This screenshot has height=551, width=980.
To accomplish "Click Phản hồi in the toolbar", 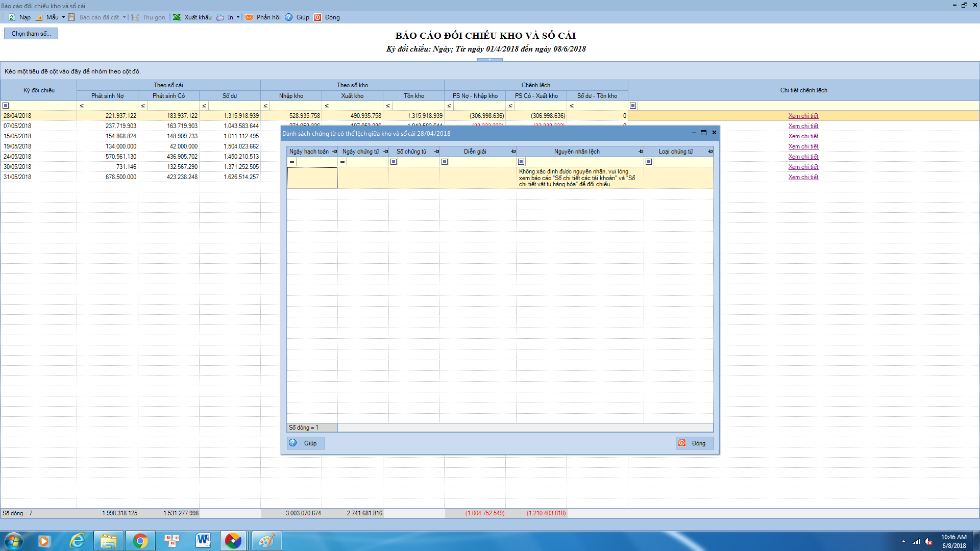I will pyautogui.click(x=268, y=17).
